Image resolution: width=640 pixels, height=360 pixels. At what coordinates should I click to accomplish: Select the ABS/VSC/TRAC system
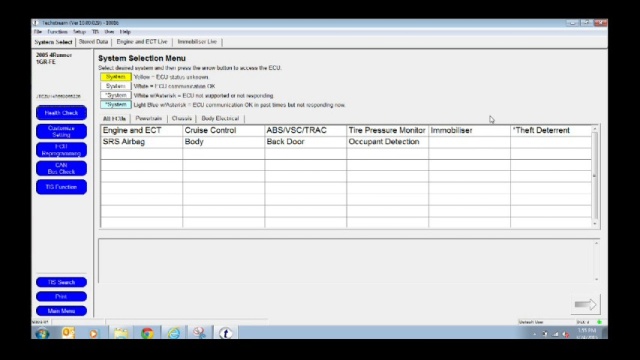(x=305, y=131)
